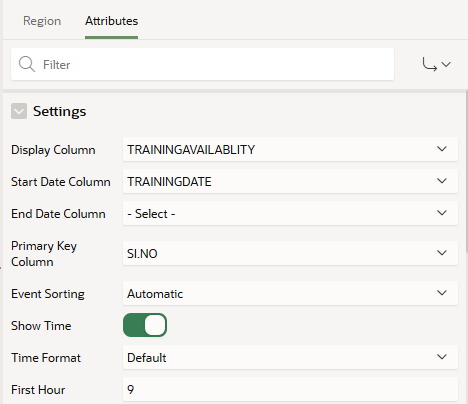Open the Event Sorting dropdown
This screenshot has height=404, width=468.
coord(290,293)
